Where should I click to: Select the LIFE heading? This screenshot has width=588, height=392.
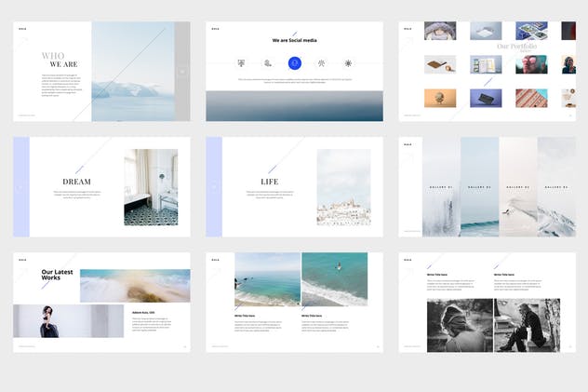270,182
